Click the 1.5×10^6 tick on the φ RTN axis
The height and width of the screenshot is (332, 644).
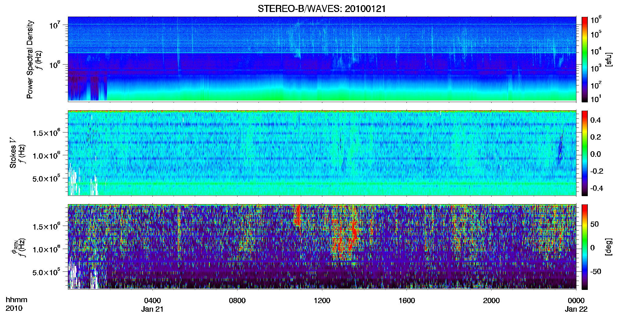(46, 227)
